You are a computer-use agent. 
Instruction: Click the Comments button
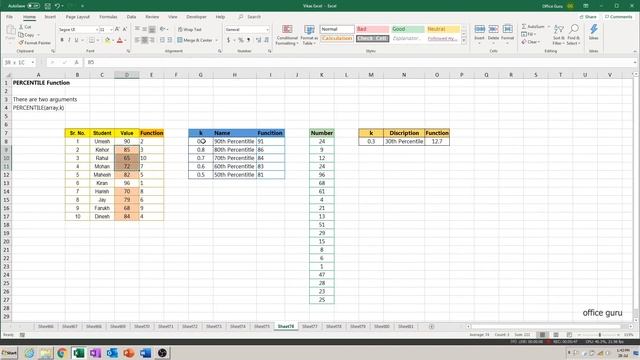point(618,17)
